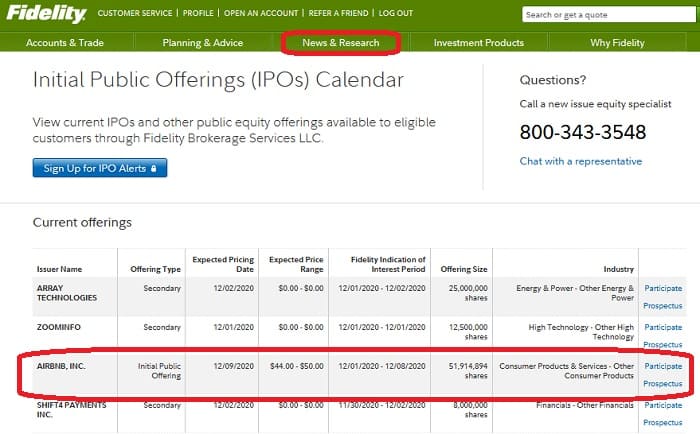
Task: Focus the Search or get a quote field
Action: 609,15
